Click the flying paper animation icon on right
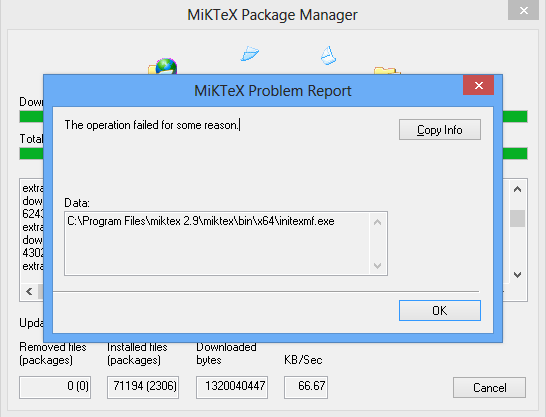The width and height of the screenshot is (546, 417). [328, 56]
